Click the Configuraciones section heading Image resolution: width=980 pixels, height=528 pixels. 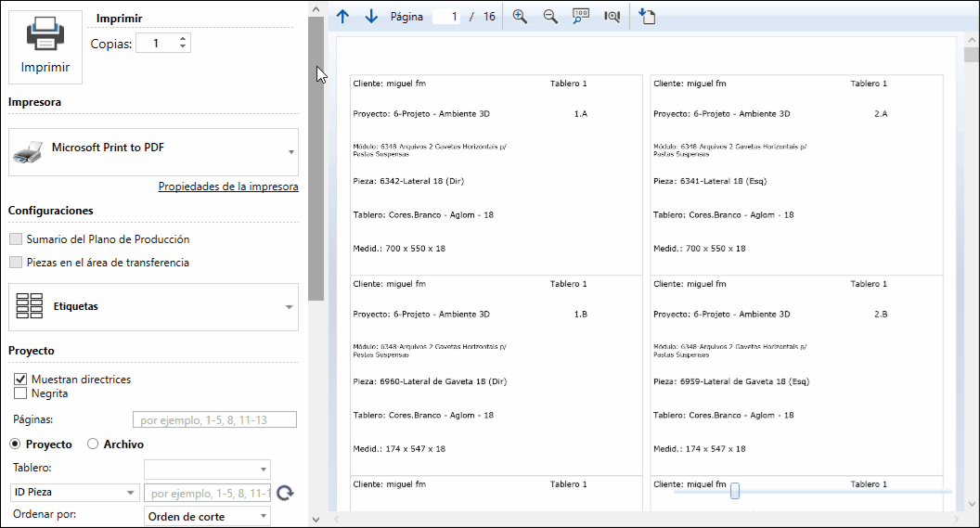tap(51, 211)
